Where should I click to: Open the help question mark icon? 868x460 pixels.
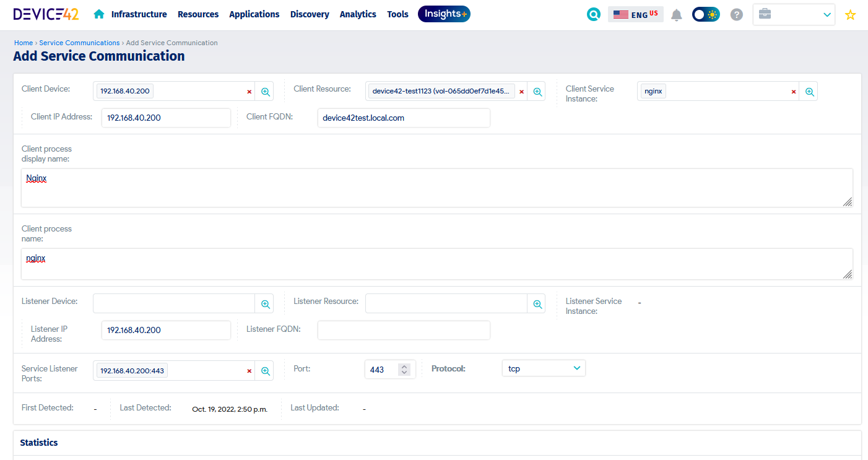[x=736, y=14]
